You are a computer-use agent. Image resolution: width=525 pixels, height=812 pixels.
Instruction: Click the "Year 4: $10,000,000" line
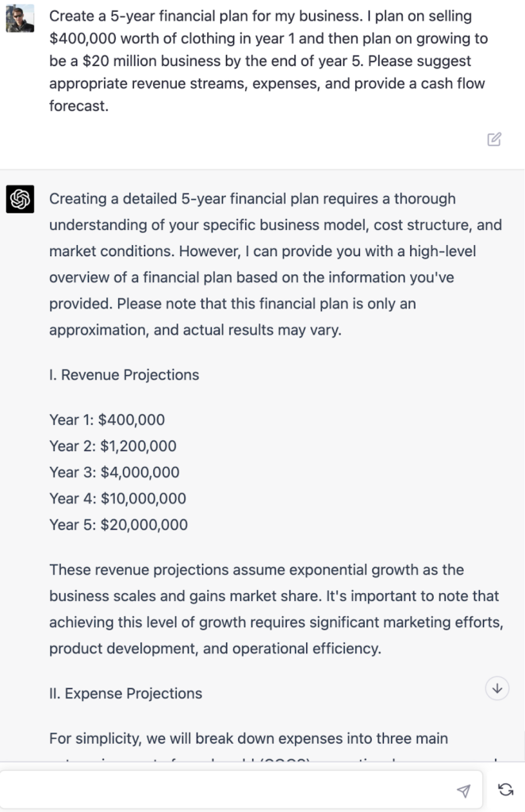click(117, 498)
